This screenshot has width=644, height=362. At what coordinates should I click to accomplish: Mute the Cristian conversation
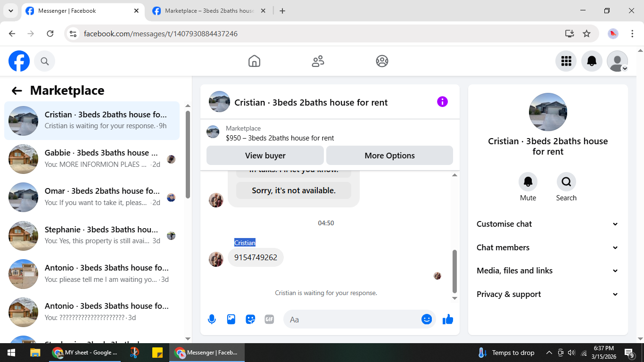pos(528,181)
